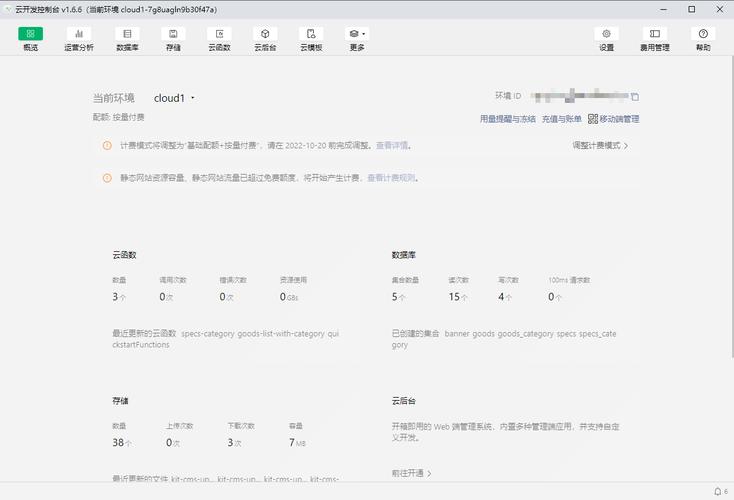Viewport: 734px width, 500px height.
Task: Expand the 更多 toolbar dropdown
Action: point(357,34)
